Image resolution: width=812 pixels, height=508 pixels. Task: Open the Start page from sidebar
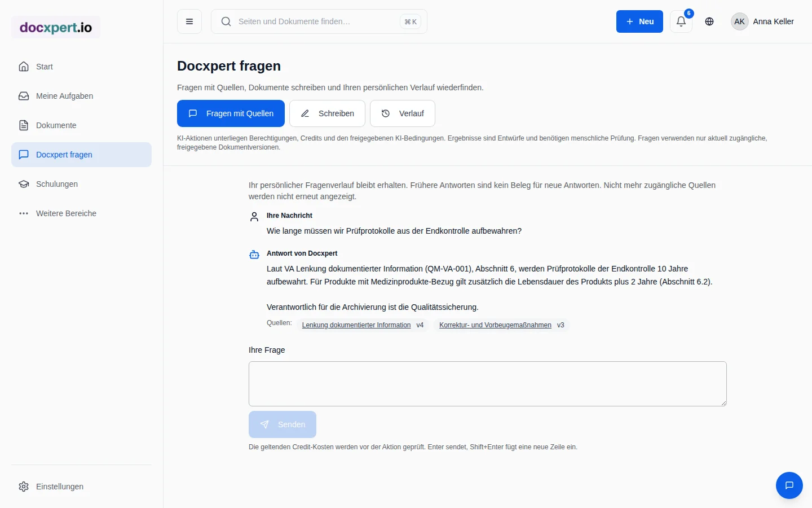click(x=81, y=67)
